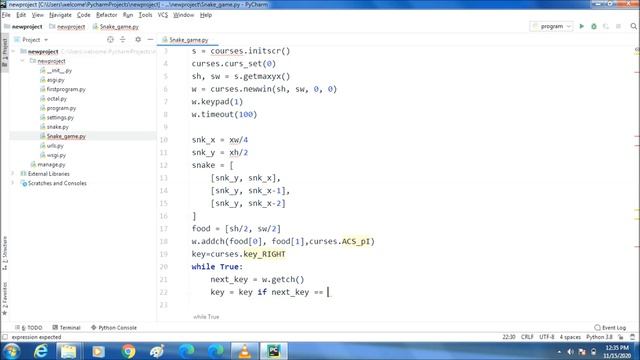Click the locate/scroll-from-source target icon
Viewport: 640px width, 360px height.
(x=110, y=40)
